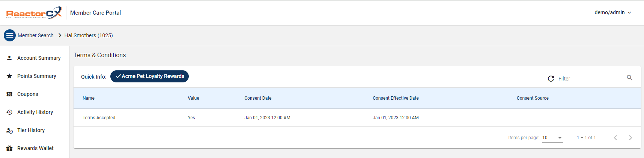Go to previous page arrow
The image size is (644, 158).
click(x=615, y=138)
